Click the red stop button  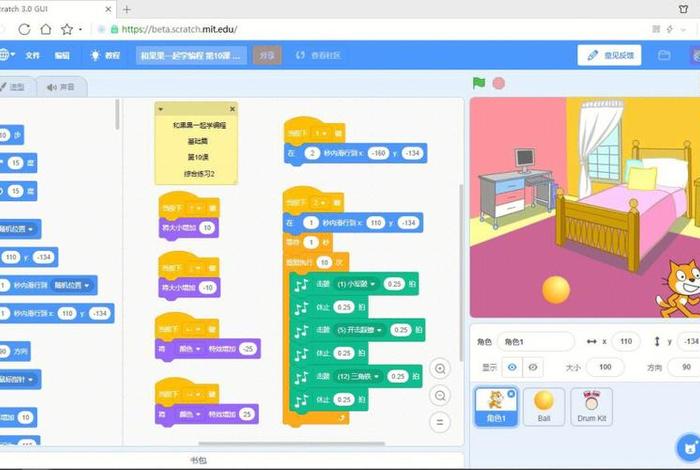click(499, 83)
